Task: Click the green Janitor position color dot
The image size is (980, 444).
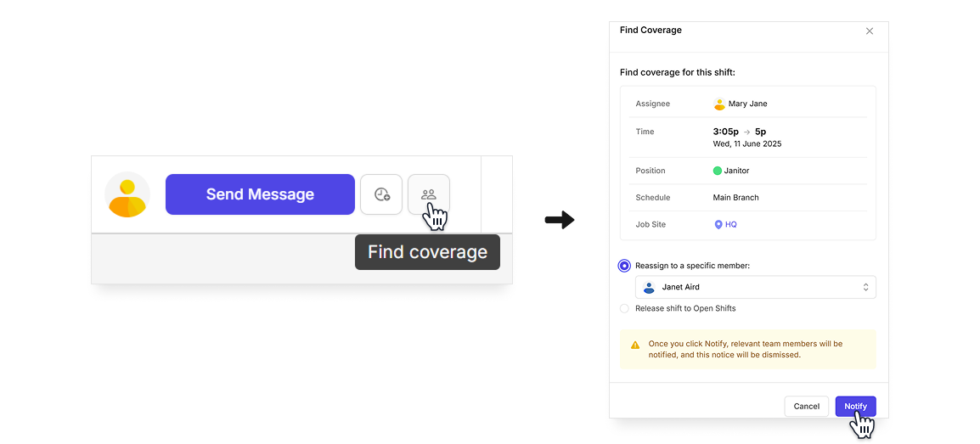Action: click(718, 171)
